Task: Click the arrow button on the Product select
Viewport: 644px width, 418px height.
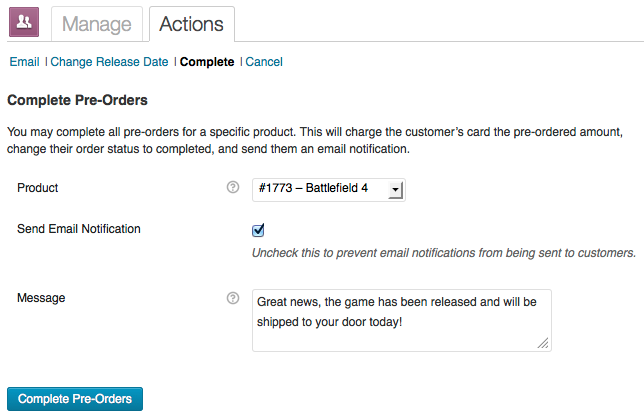Action: click(395, 190)
